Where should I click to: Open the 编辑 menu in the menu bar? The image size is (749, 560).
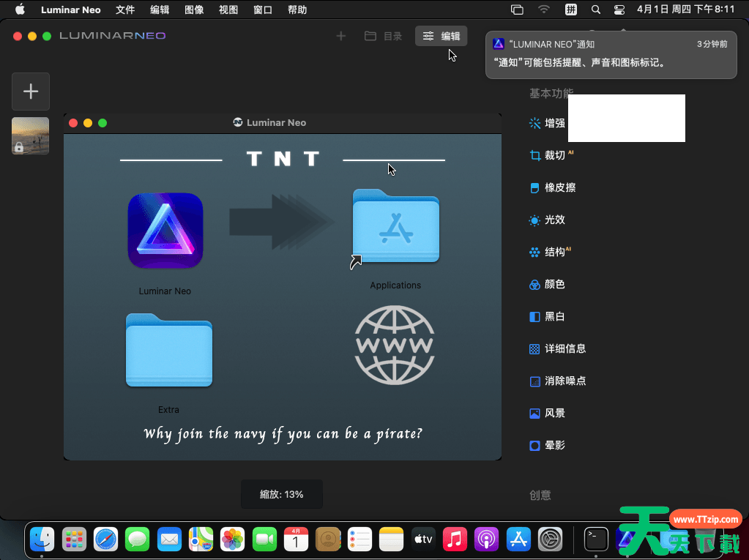(160, 10)
